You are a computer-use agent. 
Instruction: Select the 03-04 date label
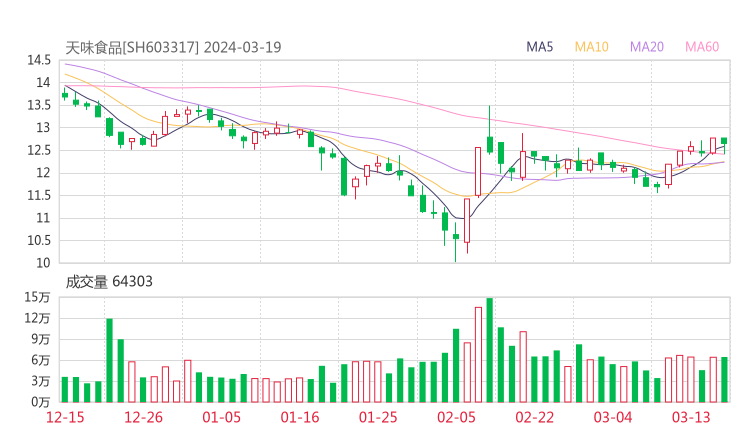coord(613,417)
